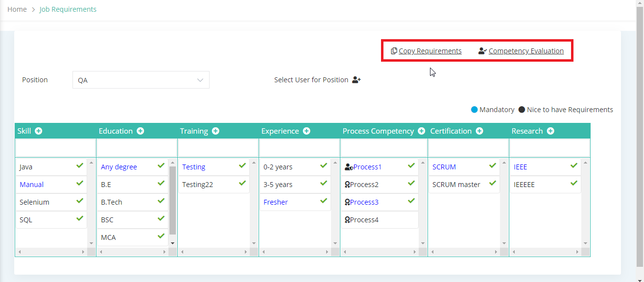Click plus icon next to Certification
The height and width of the screenshot is (282, 644).
tap(479, 131)
